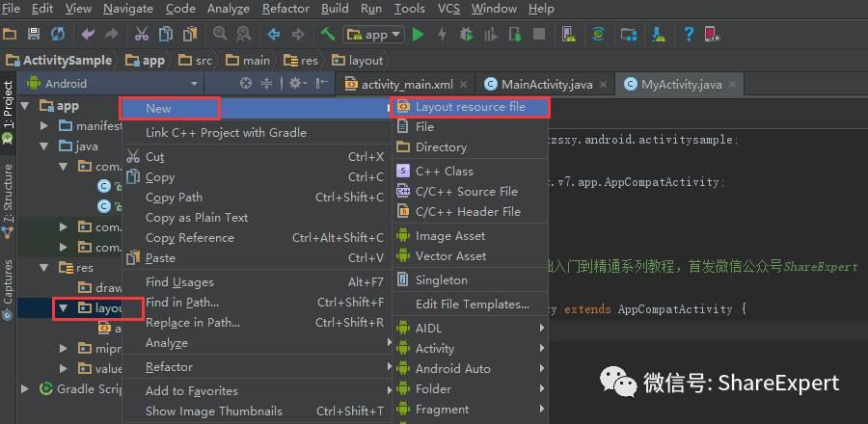Screen dimensions: 868x424
Task: Click the Paste icon in the toolbar
Action: 190,35
